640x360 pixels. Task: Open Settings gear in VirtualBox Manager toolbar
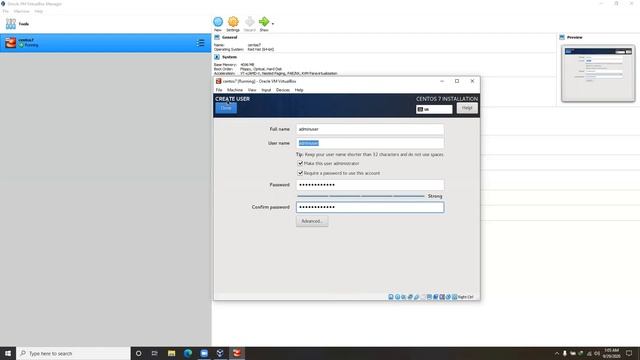233,22
